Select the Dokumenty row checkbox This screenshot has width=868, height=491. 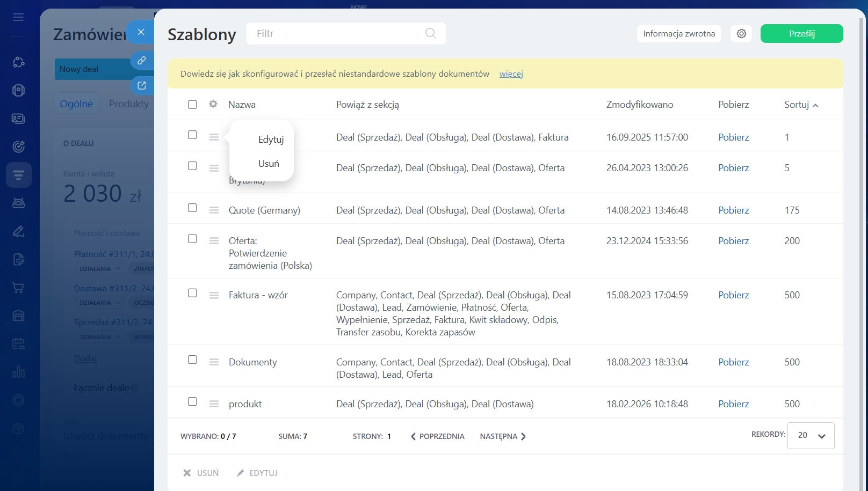point(192,360)
